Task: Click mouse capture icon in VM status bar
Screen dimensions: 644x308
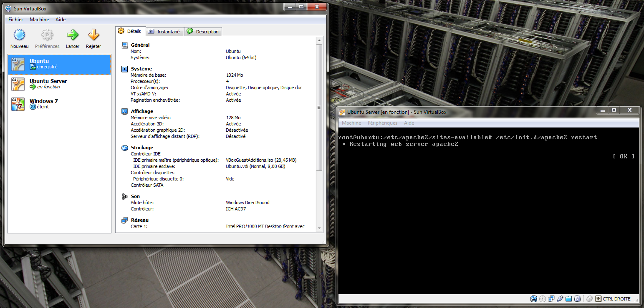Action: [590, 299]
